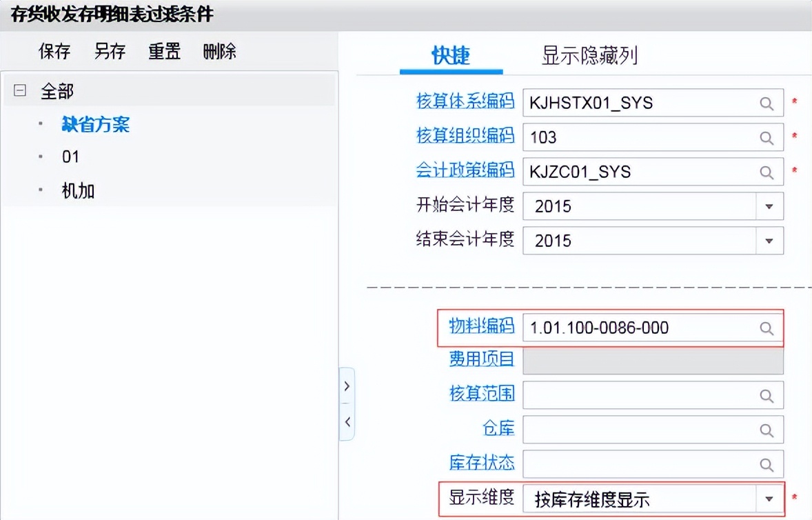
Task: Open the 核算组织编码 search lookup icon
Action: (767, 137)
